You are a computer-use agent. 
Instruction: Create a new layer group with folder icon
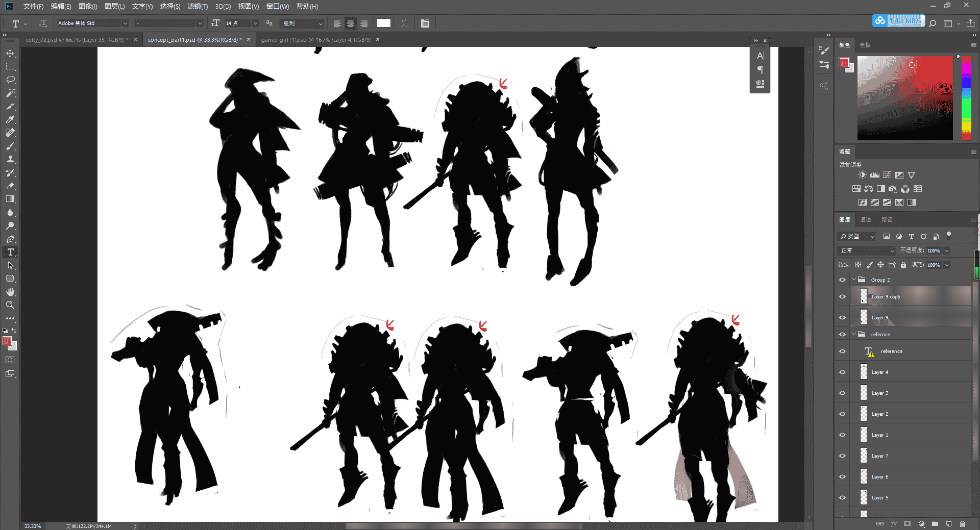(935, 524)
